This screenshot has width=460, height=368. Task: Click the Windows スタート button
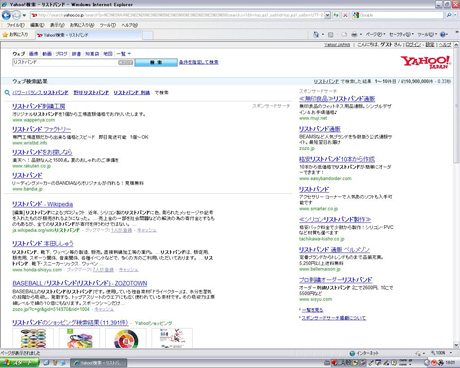pyautogui.click(x=19, y=363)
